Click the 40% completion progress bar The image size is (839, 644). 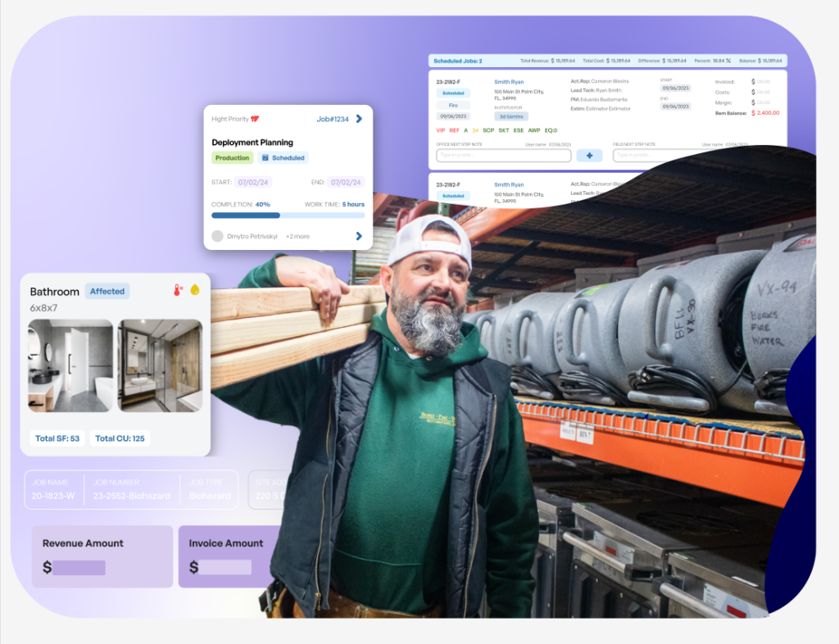point(288,215)
